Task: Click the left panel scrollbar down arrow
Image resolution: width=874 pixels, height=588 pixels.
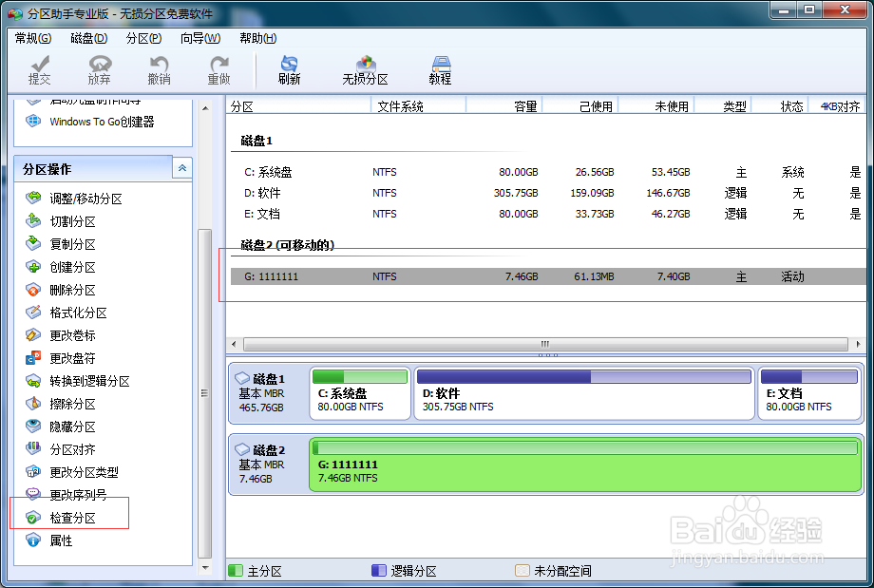Action: pyautogui.click(x=205, y=568)
